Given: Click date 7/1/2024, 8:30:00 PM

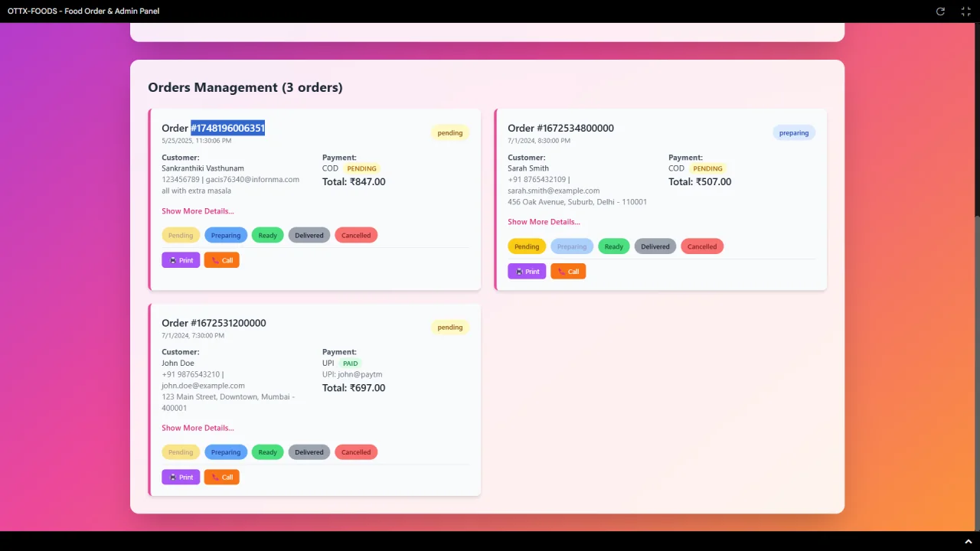Looking at the screenshot, I should (x=539, y=141).
